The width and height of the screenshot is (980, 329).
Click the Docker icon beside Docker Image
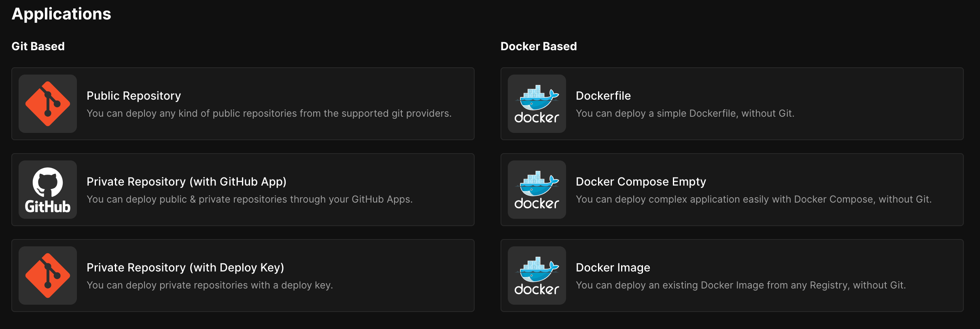tap(537, 276)
